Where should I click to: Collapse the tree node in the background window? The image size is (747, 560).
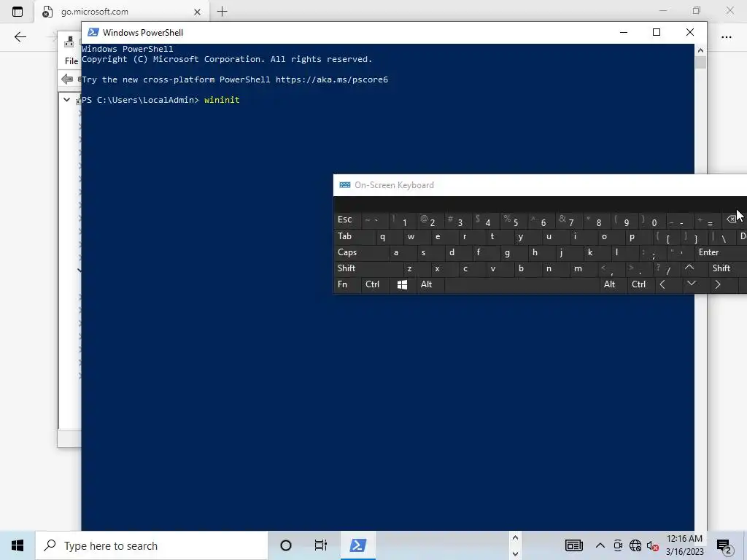(66, 100)
